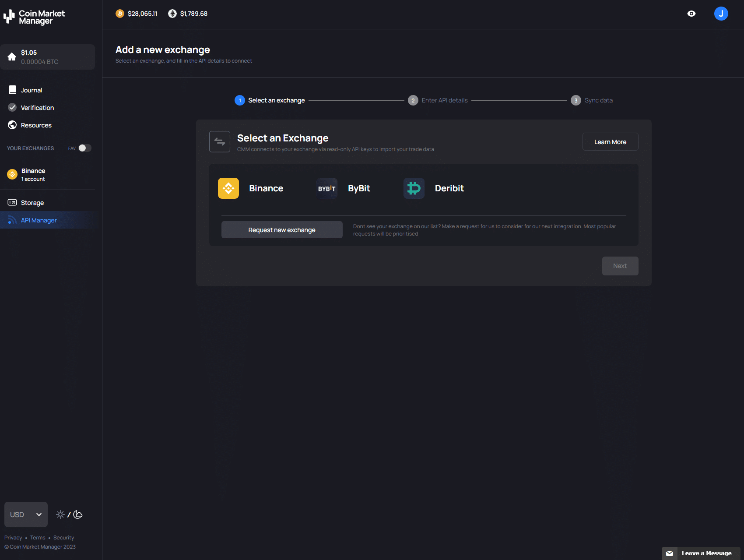Open the J user avatar menu
744x560 pixels.
[721, 14]
